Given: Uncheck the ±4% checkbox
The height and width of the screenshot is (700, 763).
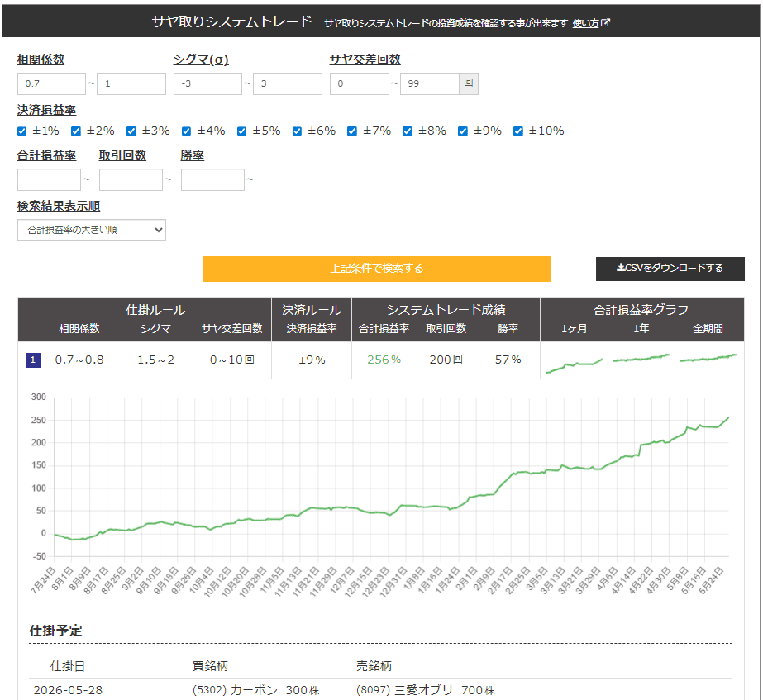Looking at the screenshot, I should point(186,131).
